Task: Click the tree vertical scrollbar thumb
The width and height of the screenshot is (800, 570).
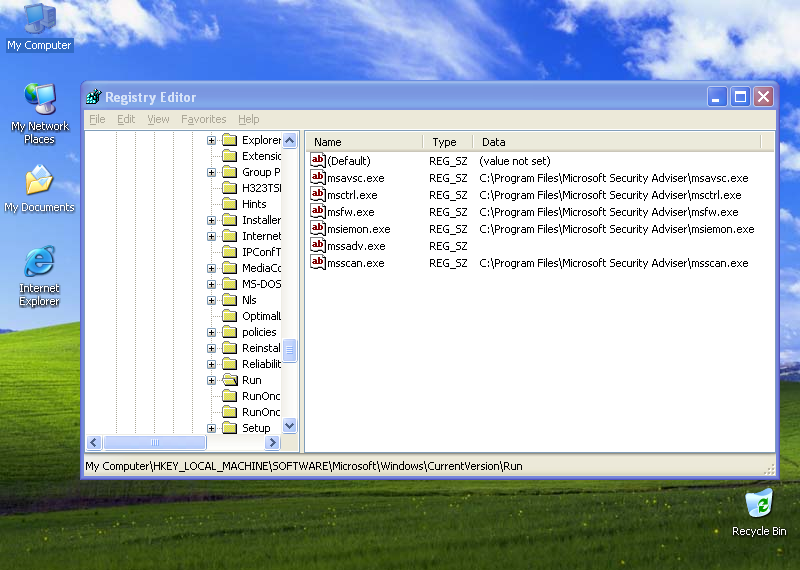Action: pyautogui.click(x=289, y=350)
